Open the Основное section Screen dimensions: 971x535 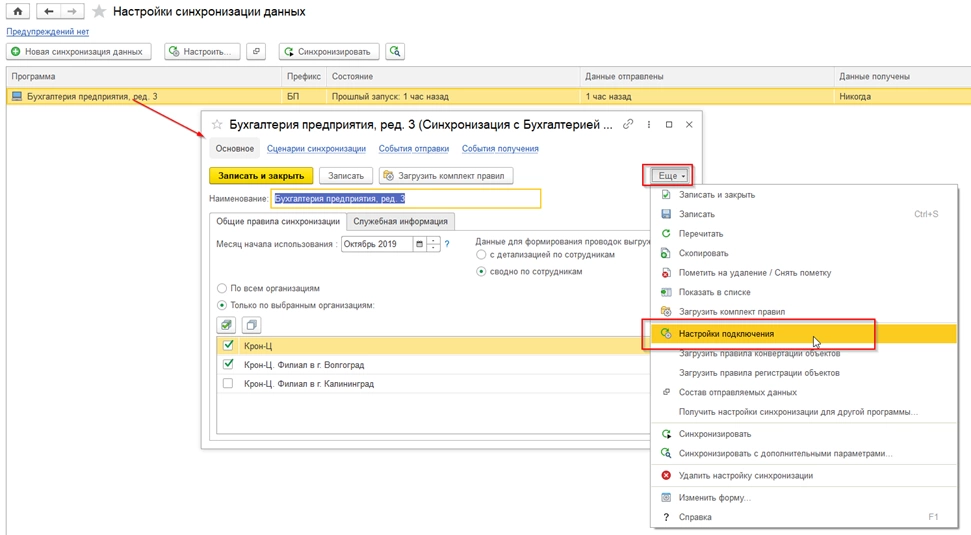point(235,149)
